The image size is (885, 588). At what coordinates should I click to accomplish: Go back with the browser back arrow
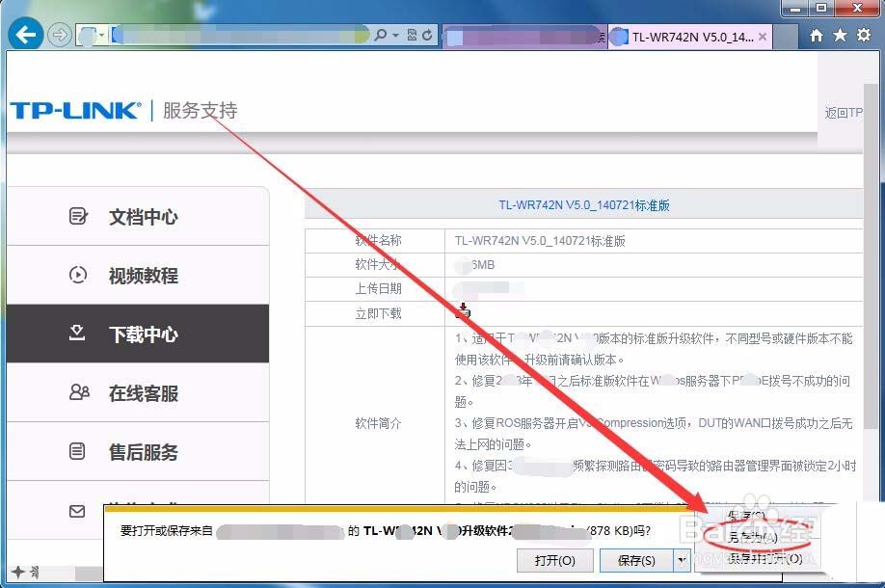(x=26, y=35)
